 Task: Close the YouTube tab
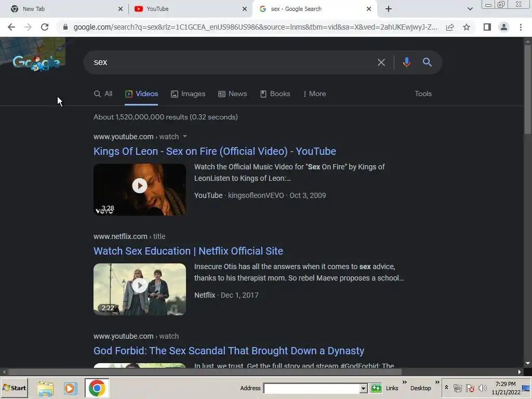point(245,9)
